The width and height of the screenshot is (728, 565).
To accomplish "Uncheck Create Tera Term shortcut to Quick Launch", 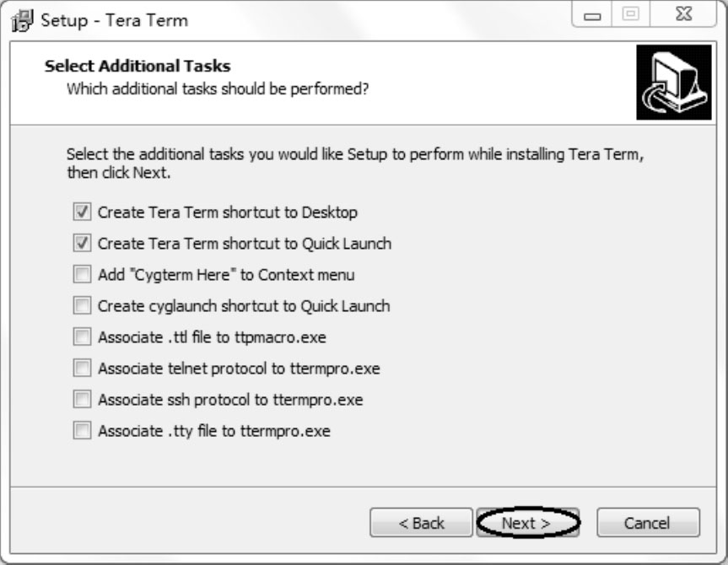I will (82, 244).
